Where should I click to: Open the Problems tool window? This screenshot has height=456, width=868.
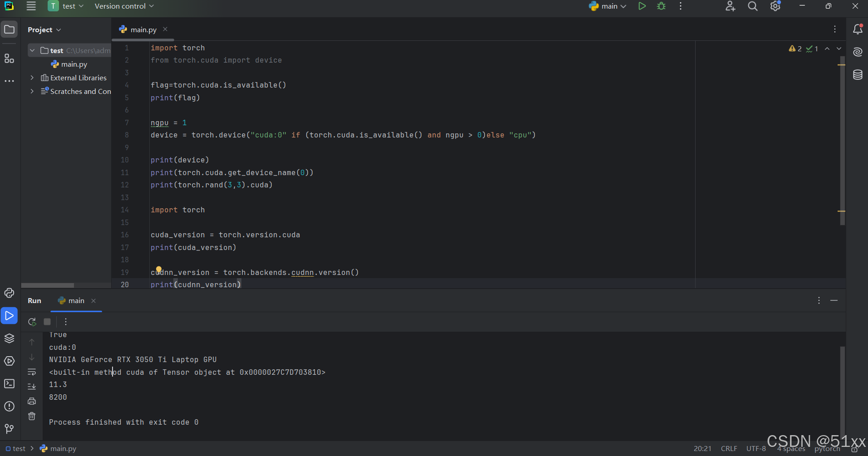pyautogui.click(x=9, y=407)
